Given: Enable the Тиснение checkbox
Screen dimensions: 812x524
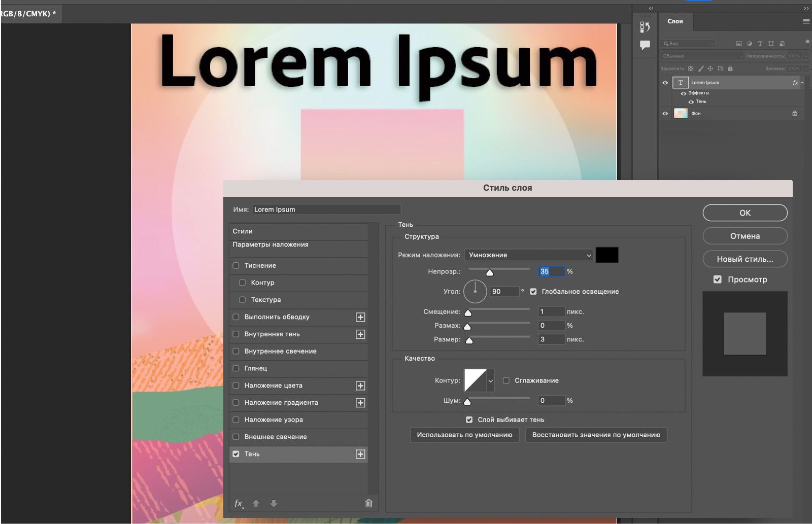Looking at the screenshot, I should pos(236,265).
